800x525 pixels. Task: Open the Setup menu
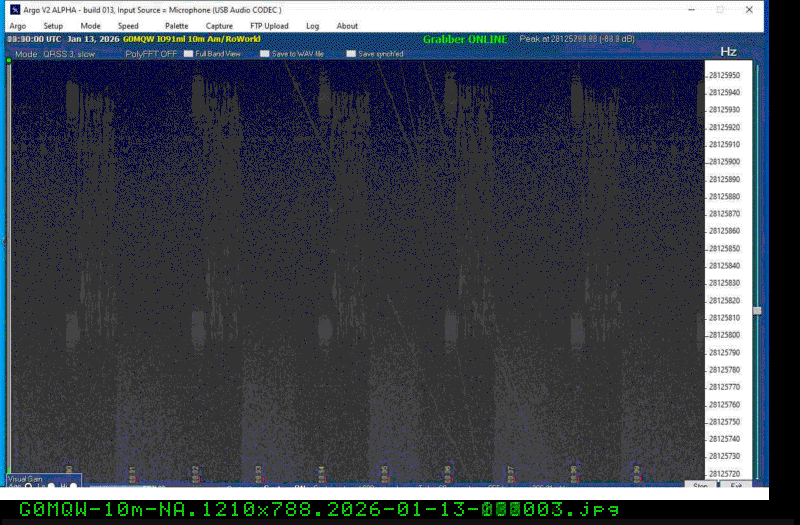coord(53,26)
